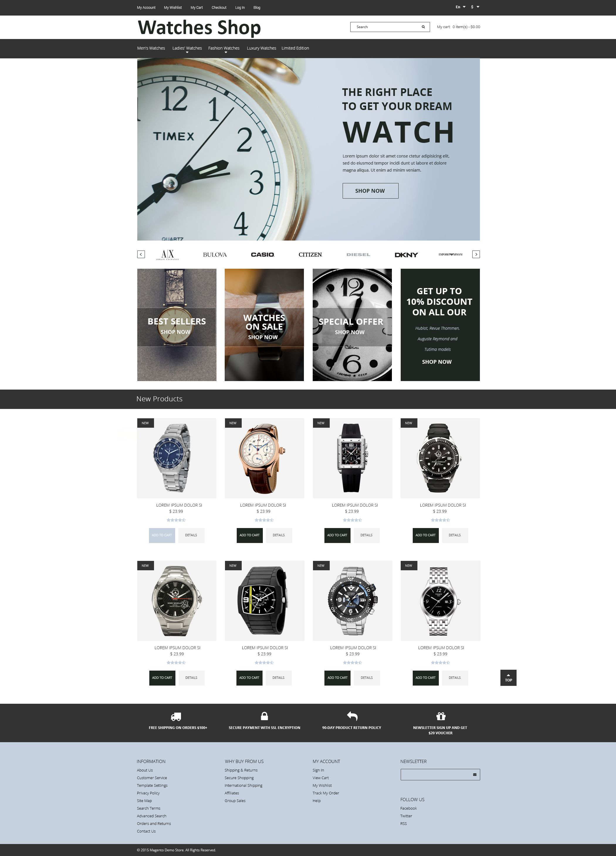Screen dimensions: 616x856
Task: Click the SHOP NOW hero banner button
Action: [x=370, y=191]
